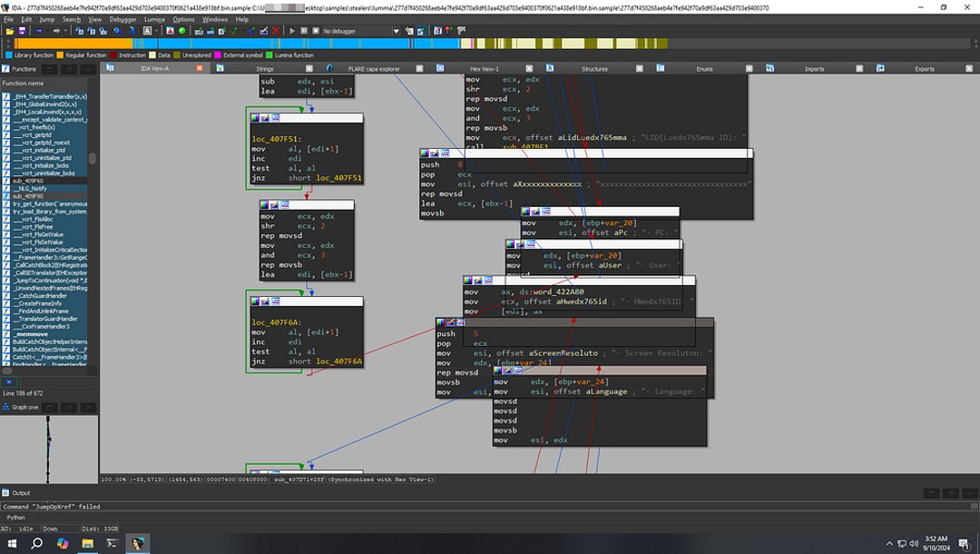Open the Debugger menu

coord(122,19)
